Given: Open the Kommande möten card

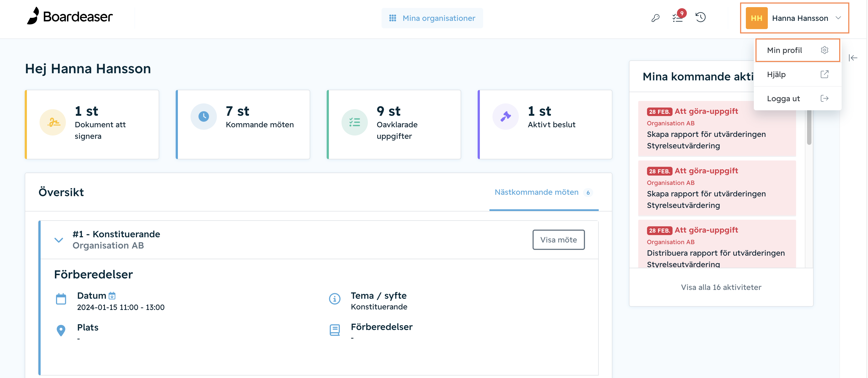Looking at the screenshot, I should 243,124.
